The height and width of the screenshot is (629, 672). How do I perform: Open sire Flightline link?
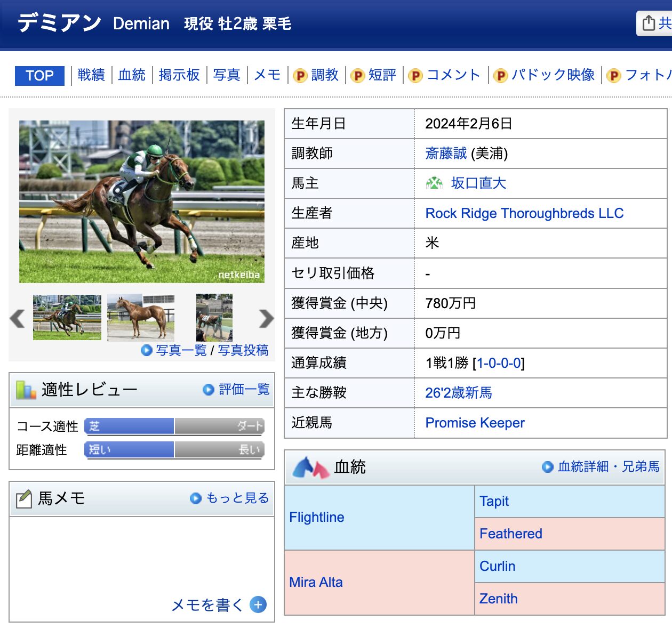click(x=317, y=517)
